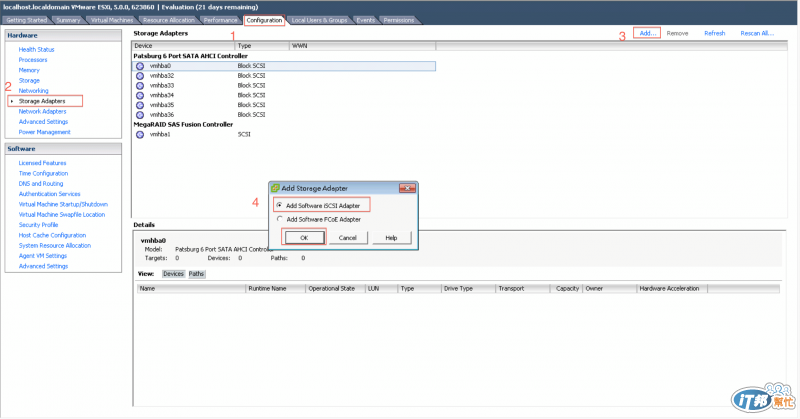Viewport: 800px width, 419px height.
Task: Select Storage Adapters in Hardware panel
Action: coord(42,101)
